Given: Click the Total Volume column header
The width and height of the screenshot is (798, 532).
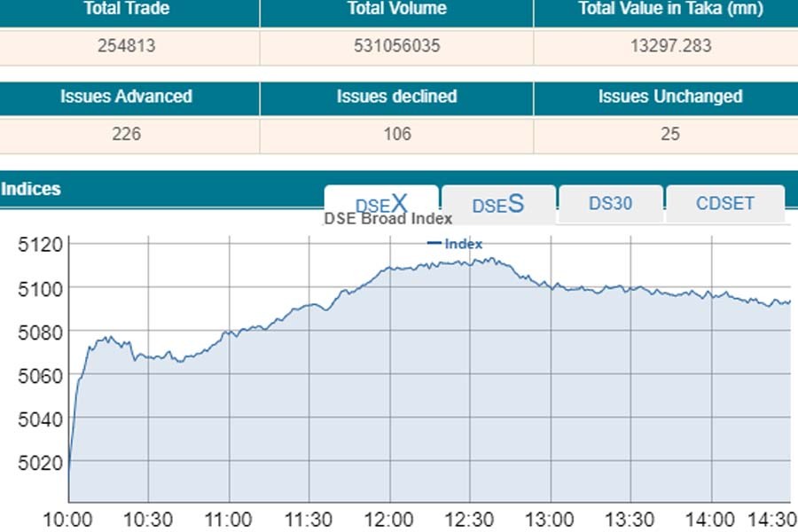Looking at the screenshot, I should [397, 9].
